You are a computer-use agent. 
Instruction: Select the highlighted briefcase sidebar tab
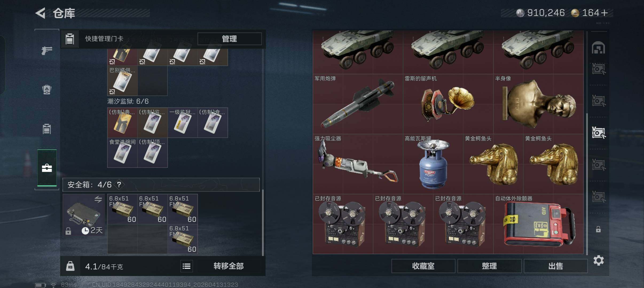coord(47,168)
